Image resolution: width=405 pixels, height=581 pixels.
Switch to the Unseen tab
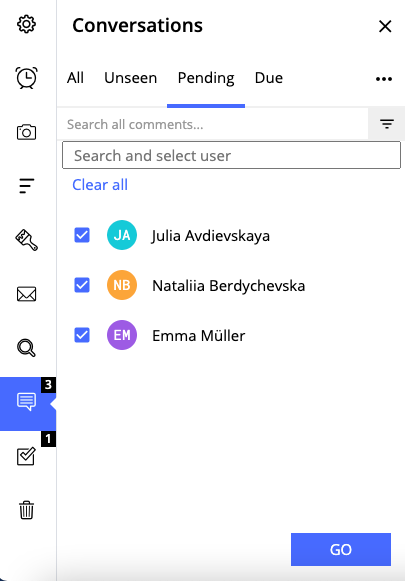tap(130, 78)
